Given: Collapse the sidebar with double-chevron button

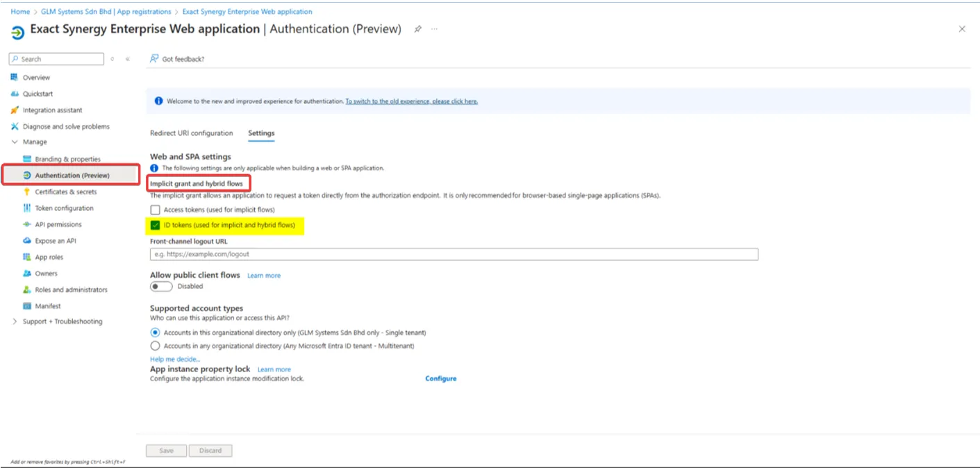Looking at the screenshot, I should click(128, 59).
